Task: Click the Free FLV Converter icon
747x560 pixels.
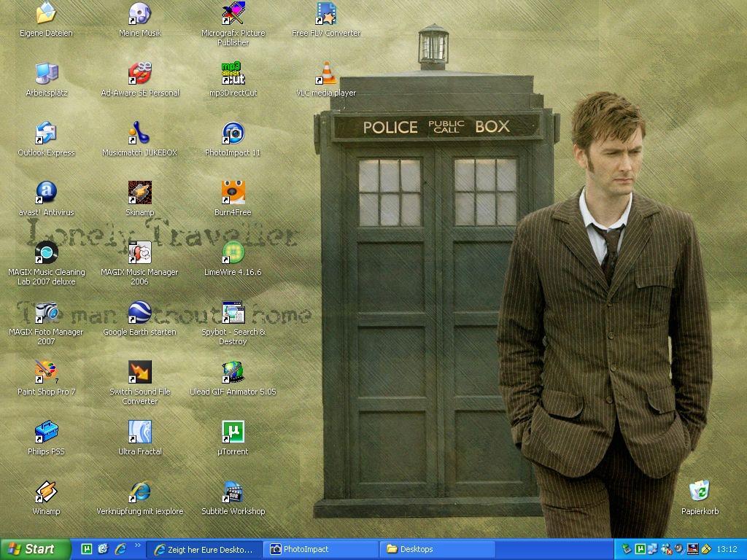Action: click(326, 13)
